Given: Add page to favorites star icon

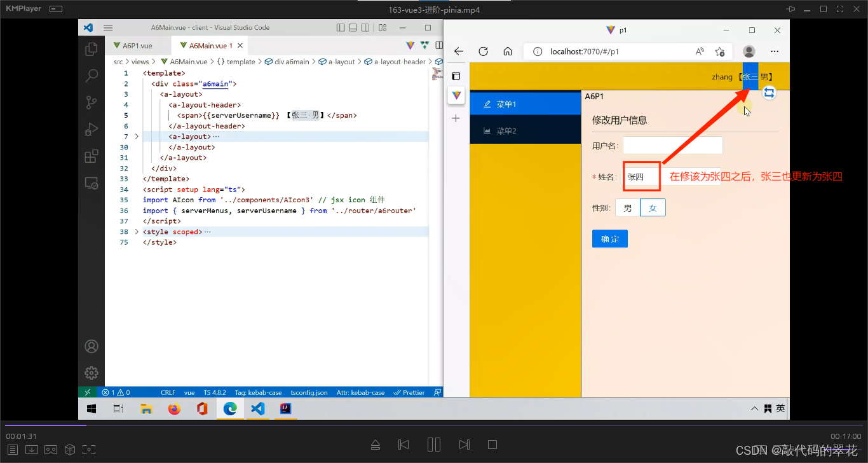Looking at the screenshot, I should point(719,52).
